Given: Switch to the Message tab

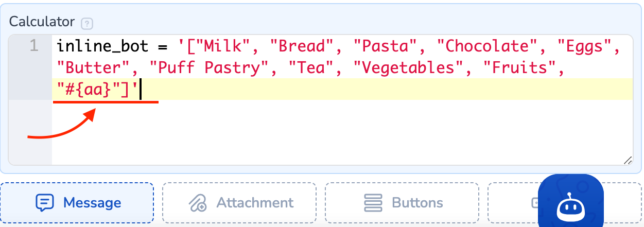Looking at the screenshot, I should pyautogui.click(x=77, y=203).
